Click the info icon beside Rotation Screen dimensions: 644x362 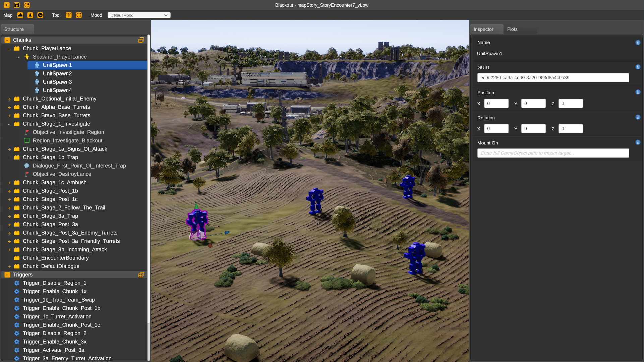tap(638, 117)
